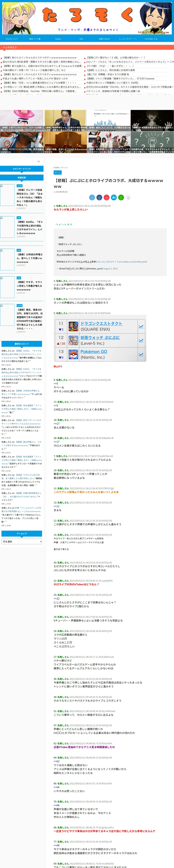Viewport: 174px width, 868px height.
Task: Open headline 舞台「刃牙」範馬勇次郎のビジュアル
Action: click(x=40, y=83)
